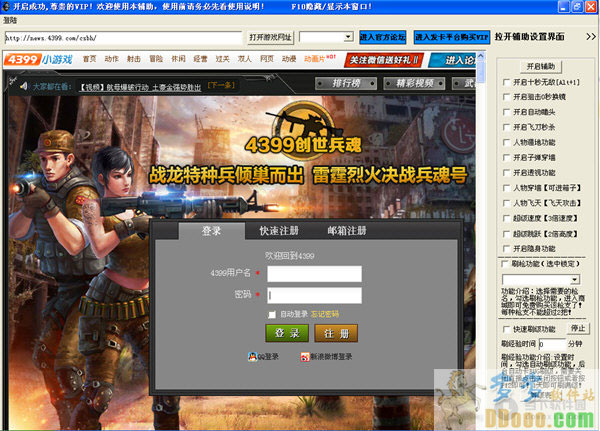Enable 人物飞天【飞天攻击】 checkbox

point(506,203)
